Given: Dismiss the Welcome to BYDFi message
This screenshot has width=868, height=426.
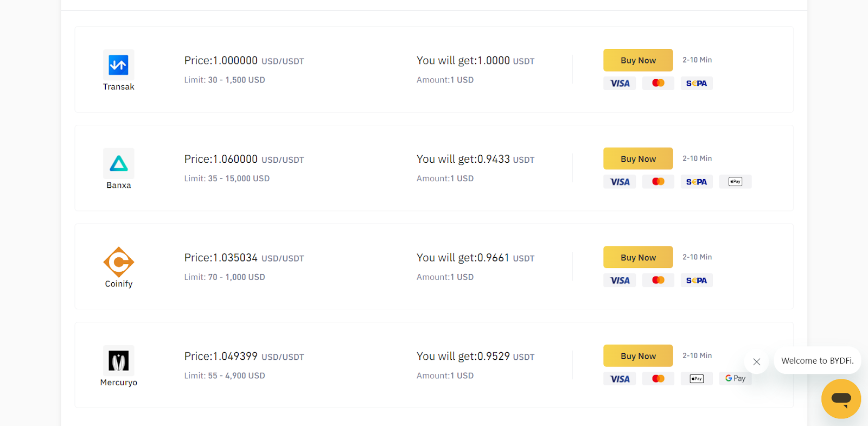Looking at the screenshot, I should 757,361.
